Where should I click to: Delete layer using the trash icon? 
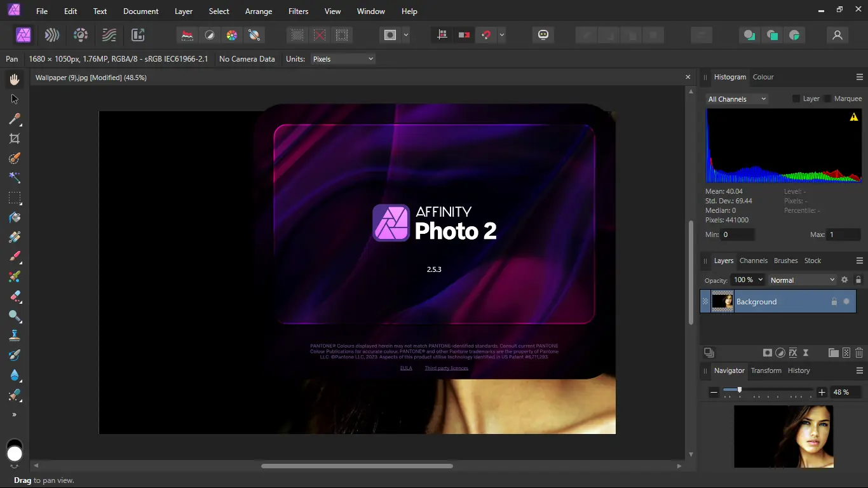pyautogui.click(x=859, y=353)
